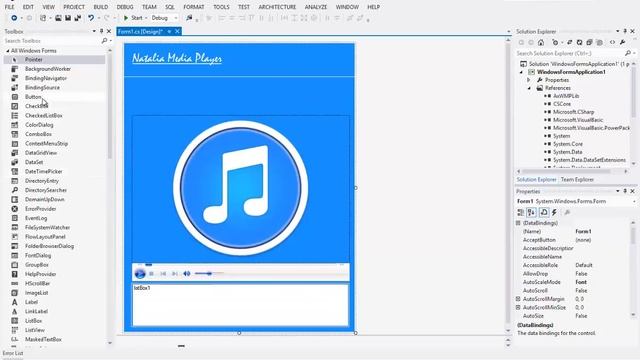
Task: Select the Pointer item in Toolbox
Action: pos(54,60)
